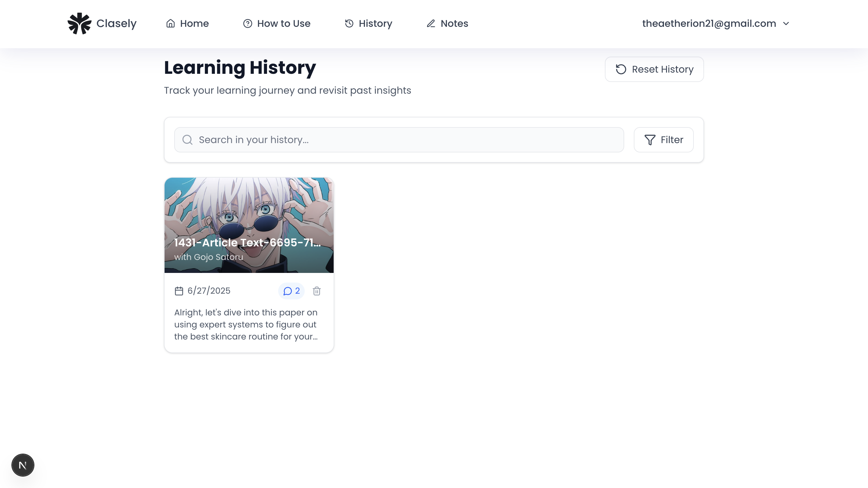Open the Home navigation item
The width and height of the screenshot is (868, 488).
187,23
